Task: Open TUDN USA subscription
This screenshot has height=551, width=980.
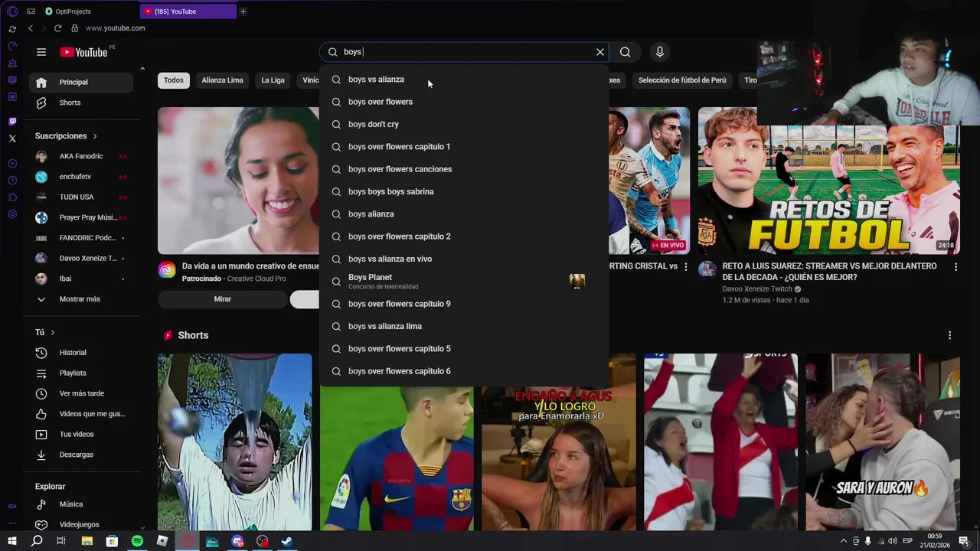Action: click(x=81, y=197)
